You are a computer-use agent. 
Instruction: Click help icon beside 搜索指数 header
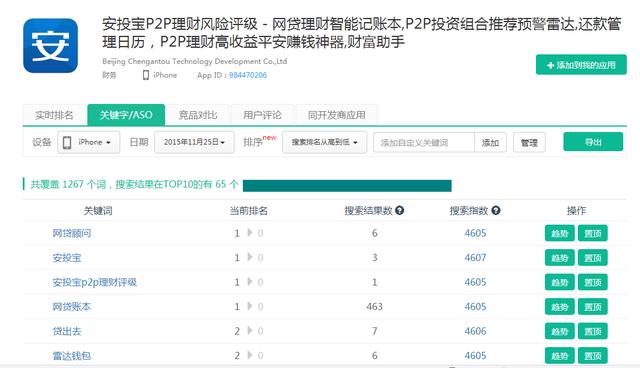point(496,211)
